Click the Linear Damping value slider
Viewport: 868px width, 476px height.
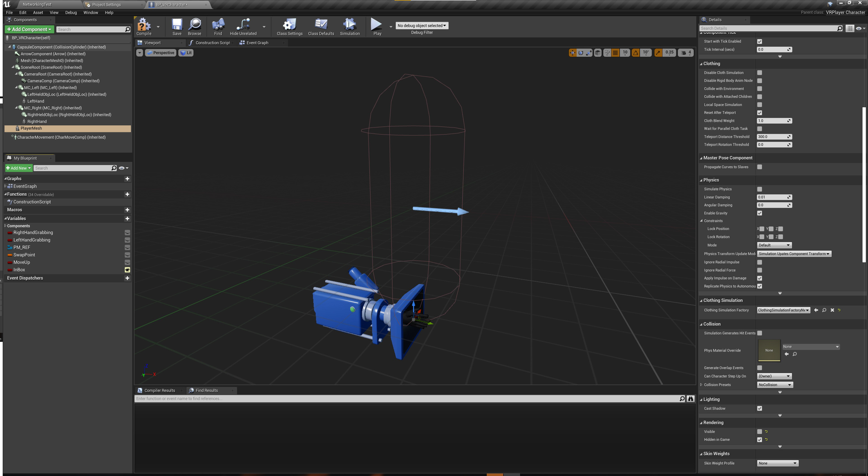point(774,197)
